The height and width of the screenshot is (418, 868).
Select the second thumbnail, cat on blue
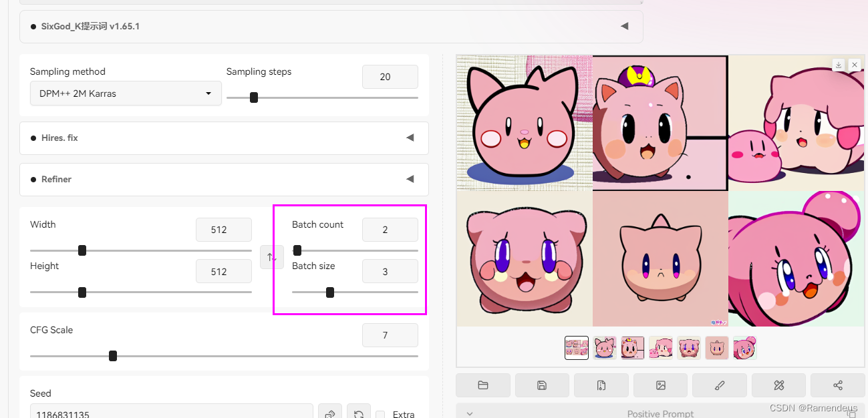coord(605,348)
